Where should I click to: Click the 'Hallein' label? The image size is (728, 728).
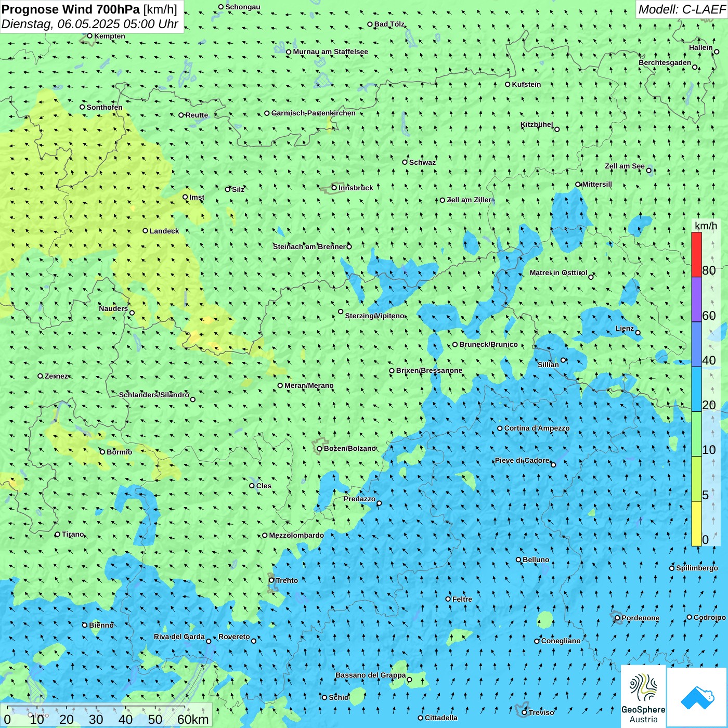[x=701, y=47]
